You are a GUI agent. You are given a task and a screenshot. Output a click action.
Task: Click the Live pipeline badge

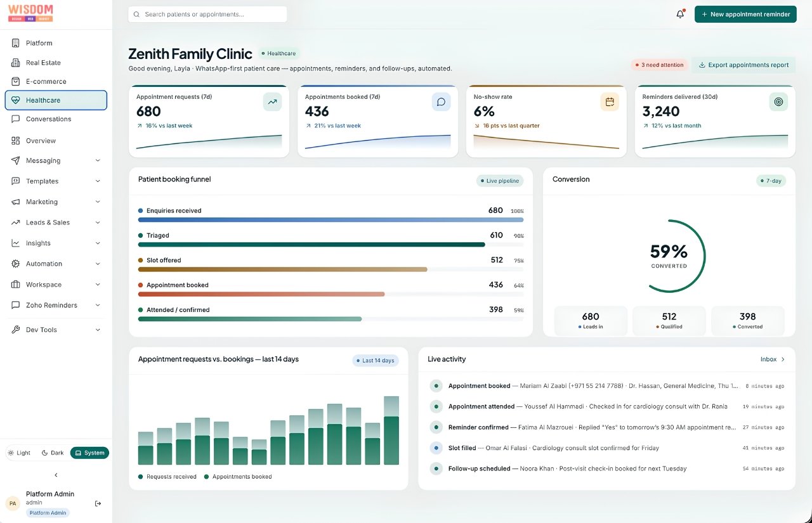(500, 181)
